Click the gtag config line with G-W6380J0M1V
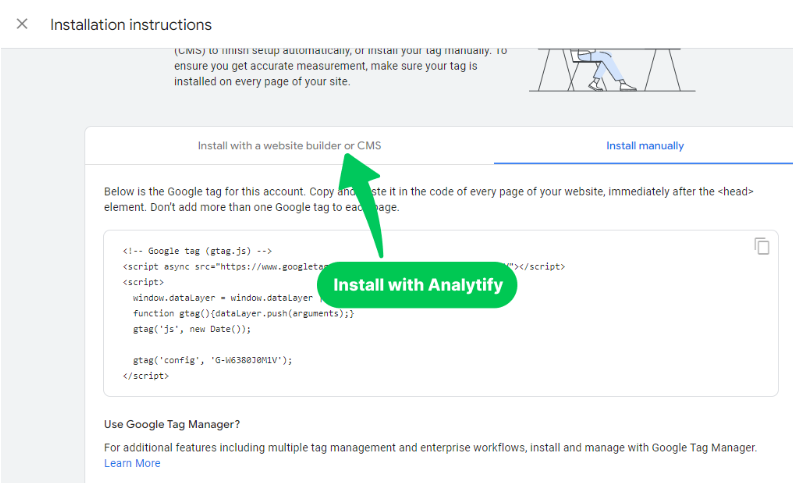The height and width of the screenshot is (483, 793). [212, 360]
